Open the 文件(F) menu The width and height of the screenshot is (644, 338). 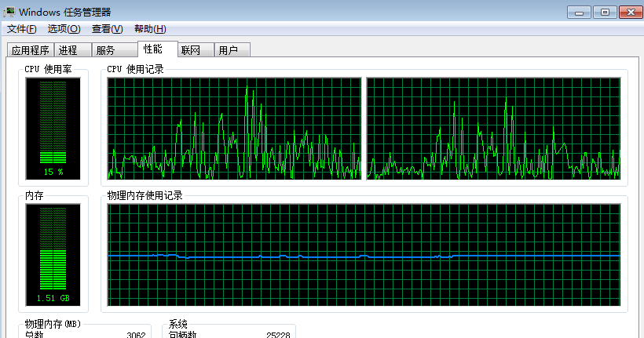click(x=22, y=29)
